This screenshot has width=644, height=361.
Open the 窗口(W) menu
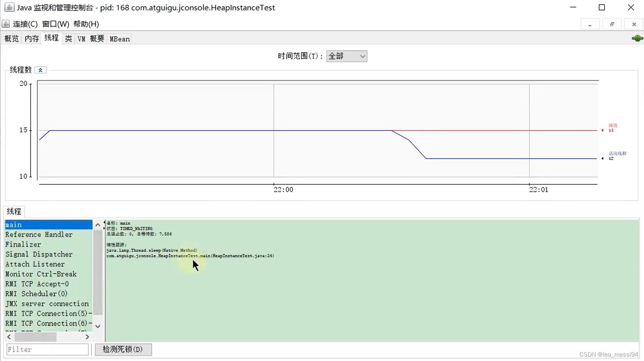56,24
